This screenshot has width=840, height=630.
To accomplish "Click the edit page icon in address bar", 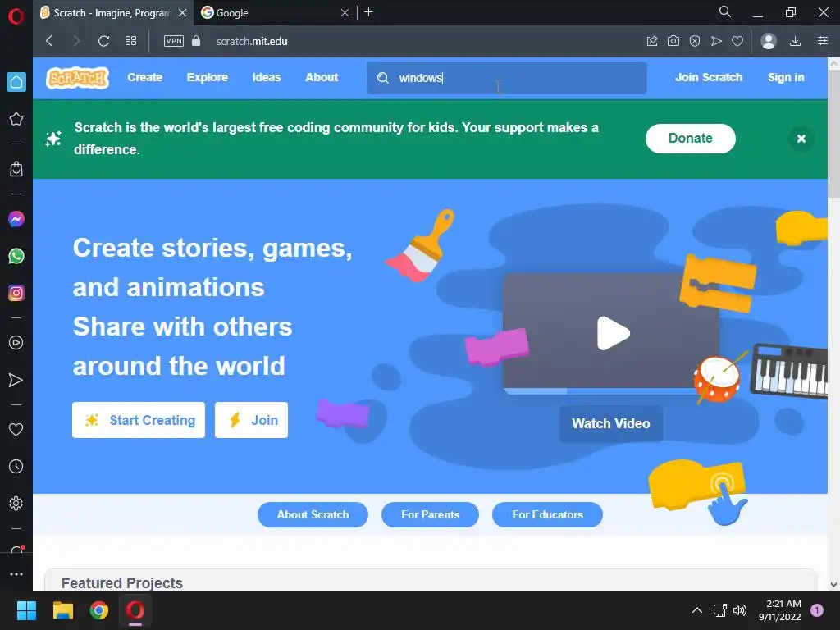I will click(652, 41).
